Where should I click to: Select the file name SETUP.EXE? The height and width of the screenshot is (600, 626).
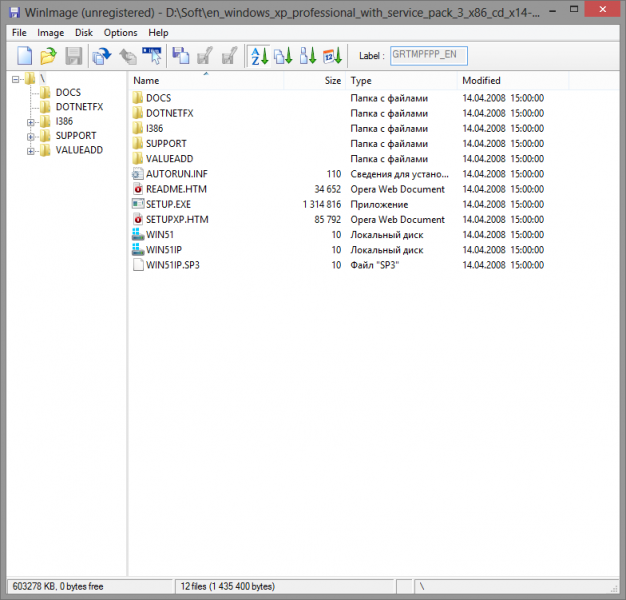pyautogui.click(x=168, y=204)
